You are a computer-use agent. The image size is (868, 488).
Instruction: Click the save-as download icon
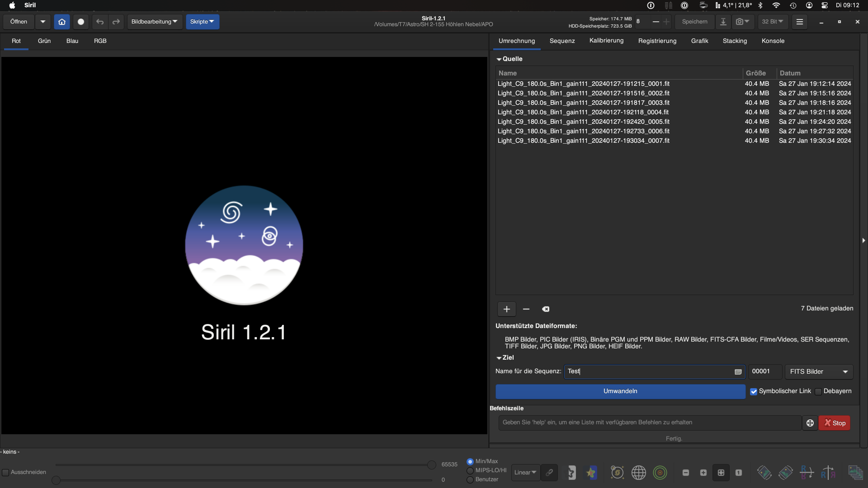[723, 22]
